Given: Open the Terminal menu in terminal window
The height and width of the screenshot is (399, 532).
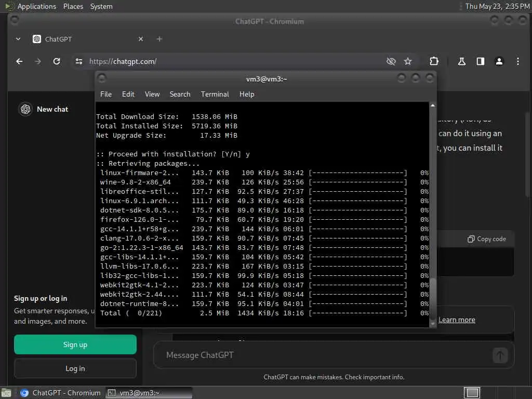Looking at the screenshot, I should pyautogui.click(x=215, y=95).
